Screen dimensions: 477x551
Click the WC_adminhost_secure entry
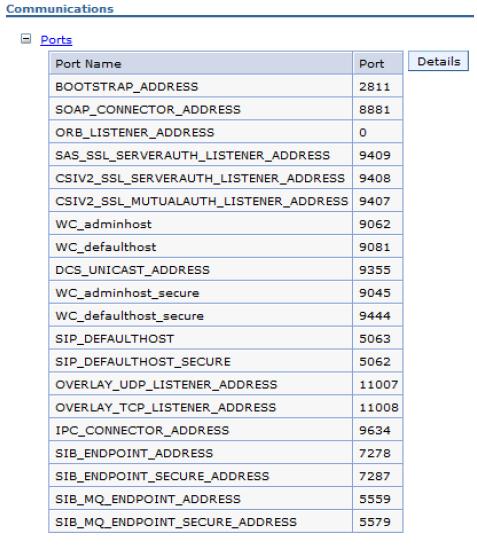127,293
